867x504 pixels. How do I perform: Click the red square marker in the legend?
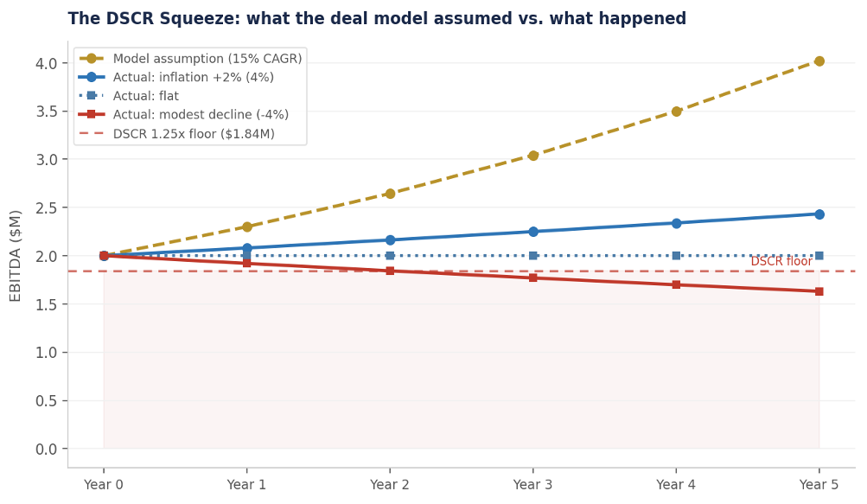[92, 114]
